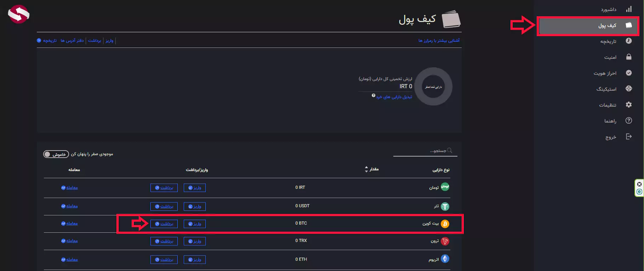Click the نوع دارایی column header
Viewport: 644px width, 271px height.
coord(441,170)
